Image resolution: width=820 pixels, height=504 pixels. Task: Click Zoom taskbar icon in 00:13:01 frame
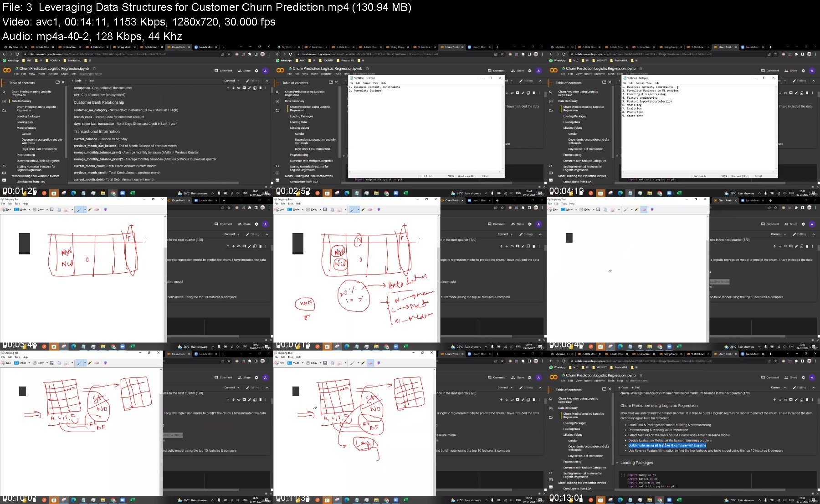[669, 500]
